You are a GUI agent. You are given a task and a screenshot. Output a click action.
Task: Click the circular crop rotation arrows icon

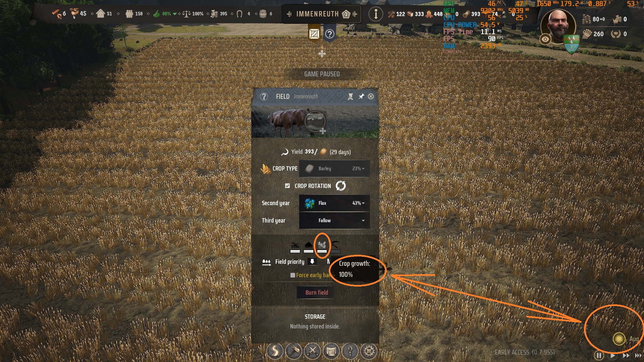coord(341,186)
